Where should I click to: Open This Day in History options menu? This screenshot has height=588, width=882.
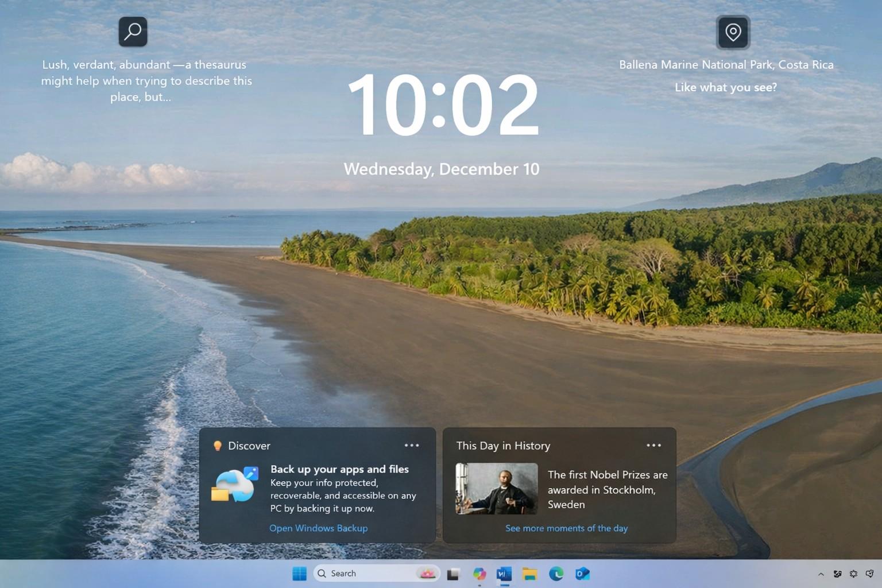[653, 446]
